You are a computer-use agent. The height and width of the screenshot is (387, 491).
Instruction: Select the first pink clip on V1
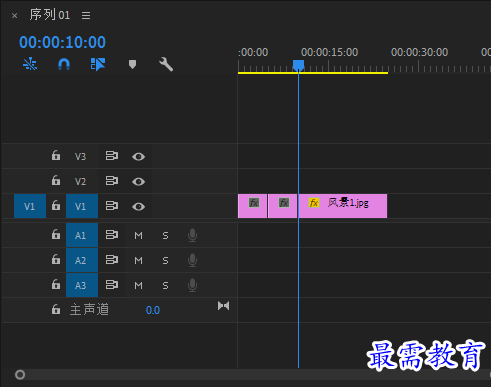(x=252, y=206)
